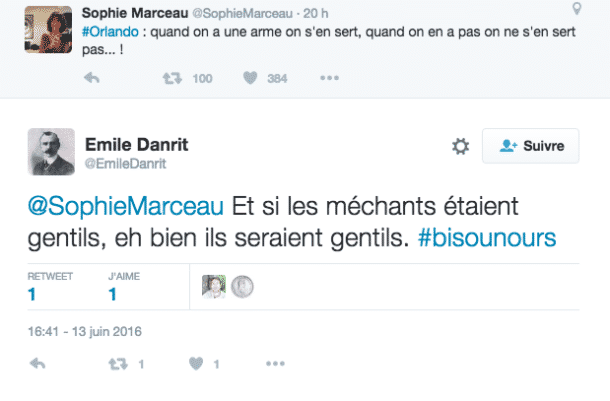View Sophie Marceau's profile picture
Viewport: 610px width, 401px height.
point(48,29)
